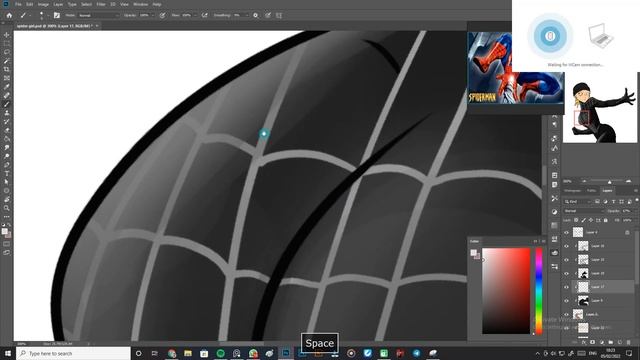This screenshot has height=360, width=640.
Task: Toggle lock position
Action: click(591, 220)
